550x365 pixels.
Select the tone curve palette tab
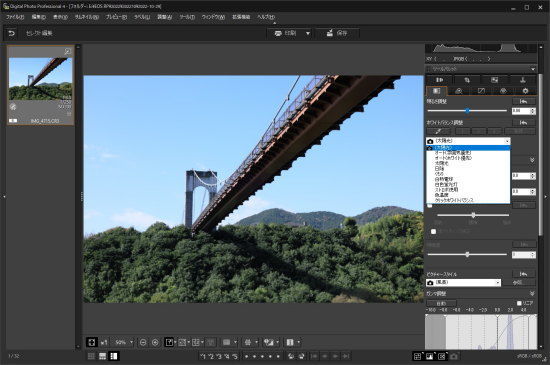(x=481, y=91)
